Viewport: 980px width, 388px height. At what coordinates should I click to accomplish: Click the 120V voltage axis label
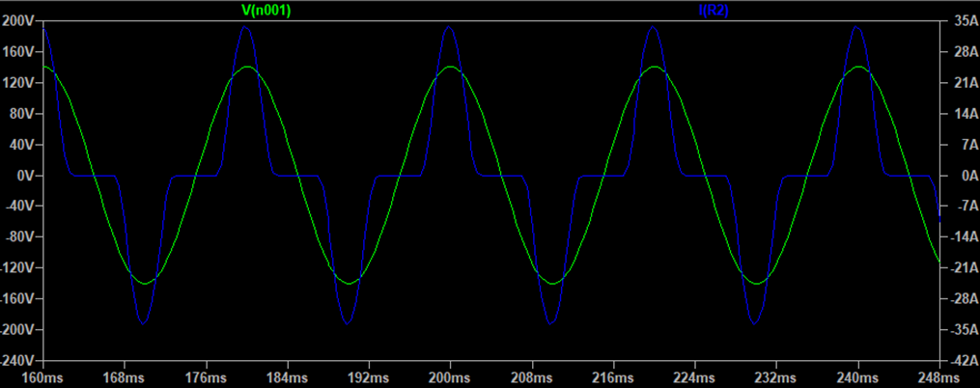[19, 83]
